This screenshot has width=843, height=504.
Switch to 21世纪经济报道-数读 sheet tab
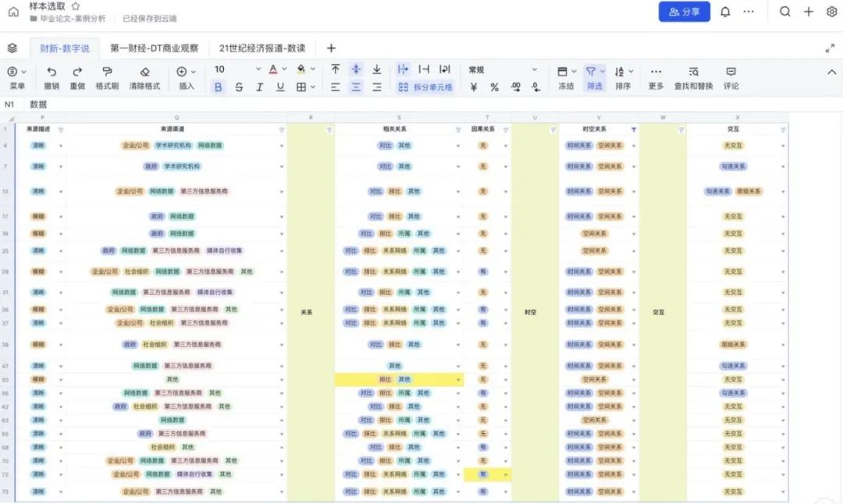(x=262, y=48)
